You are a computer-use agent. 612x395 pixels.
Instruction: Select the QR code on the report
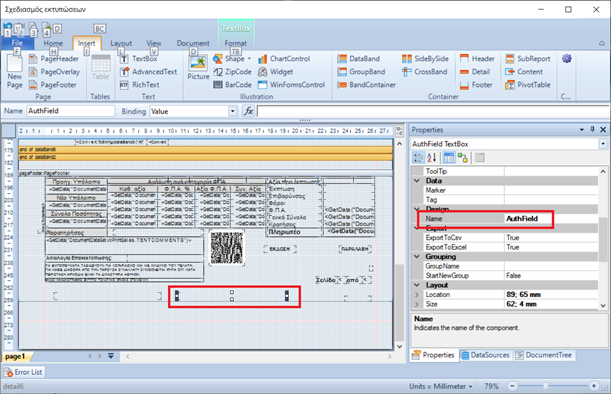coord(227,248)
